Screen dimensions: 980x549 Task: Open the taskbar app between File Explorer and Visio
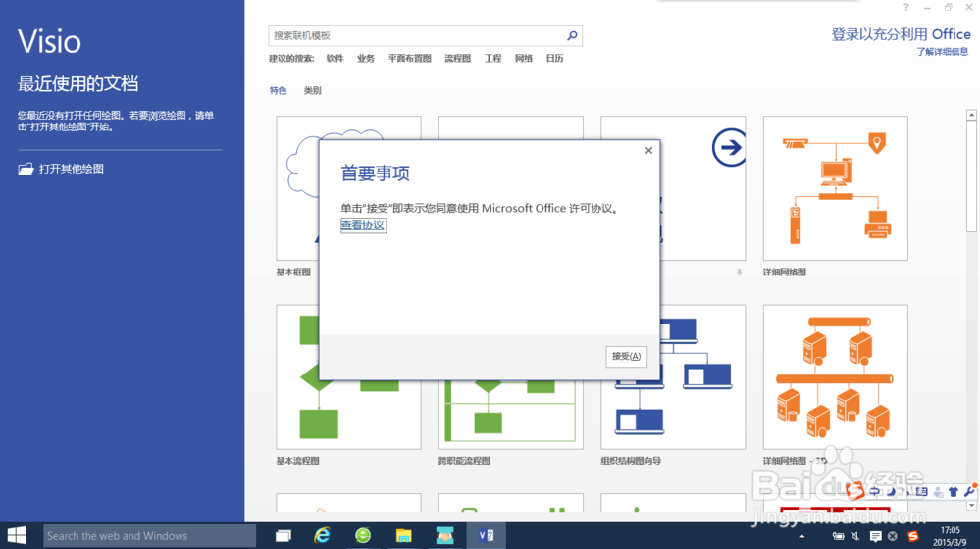[445, 536]
